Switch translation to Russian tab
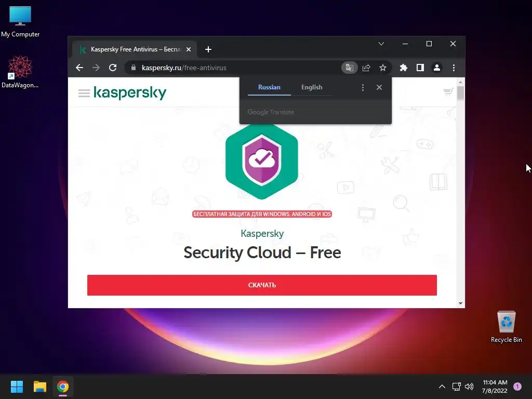 pos(269,87)
